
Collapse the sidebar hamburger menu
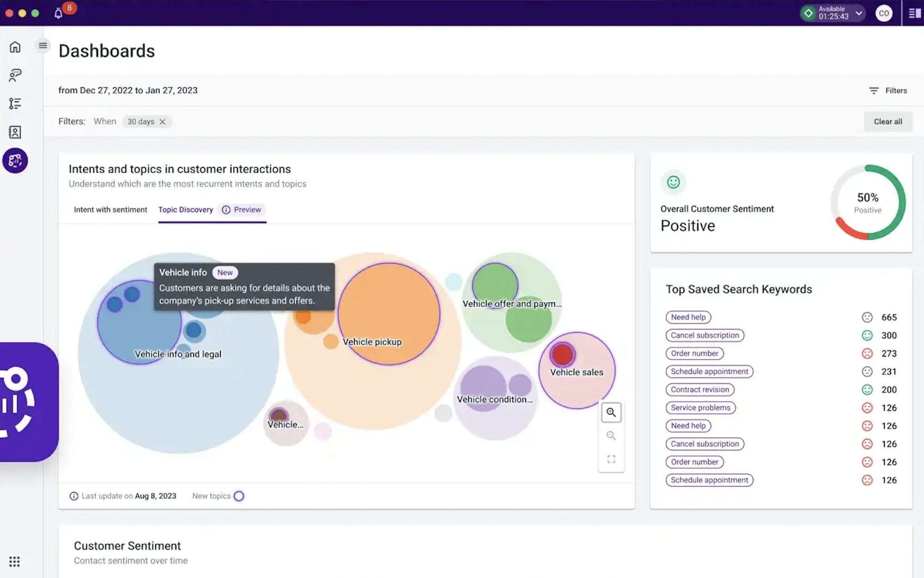point(43,45)
